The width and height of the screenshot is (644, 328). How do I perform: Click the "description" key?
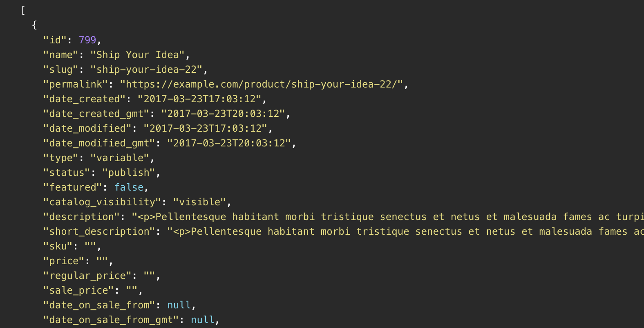click(x=81, y=217)
